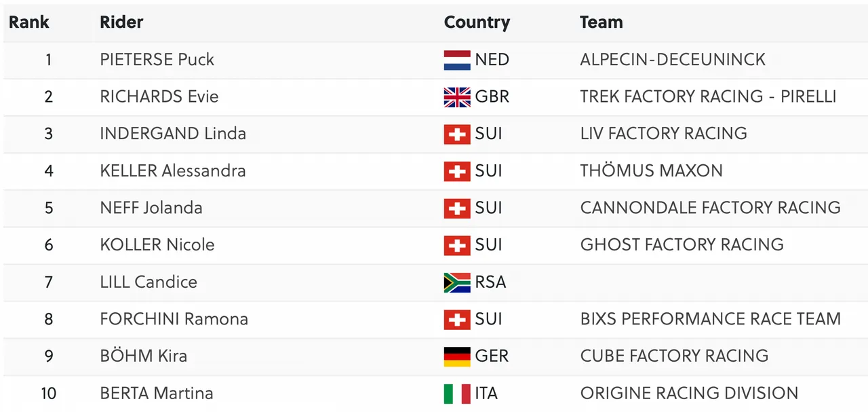Click the Netherlands flag beside Puck Pieterse

pos(457,60)
